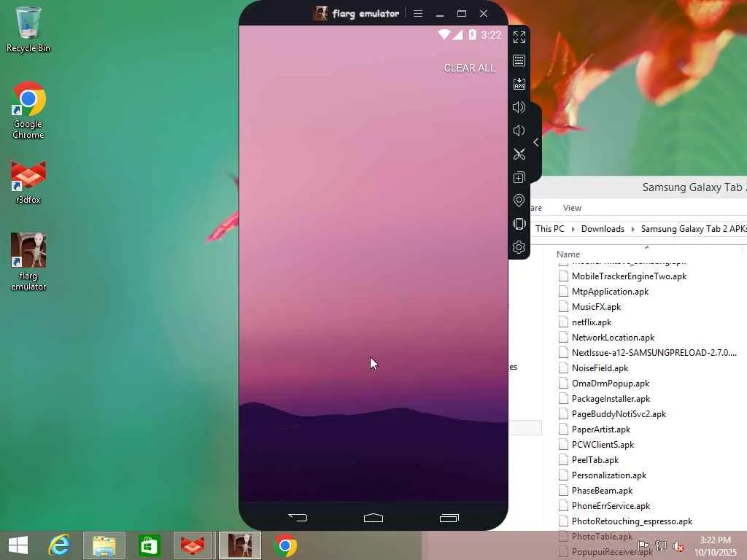
Task: Select flarg emulator desktop shortcut
Action: click(28, 262)
